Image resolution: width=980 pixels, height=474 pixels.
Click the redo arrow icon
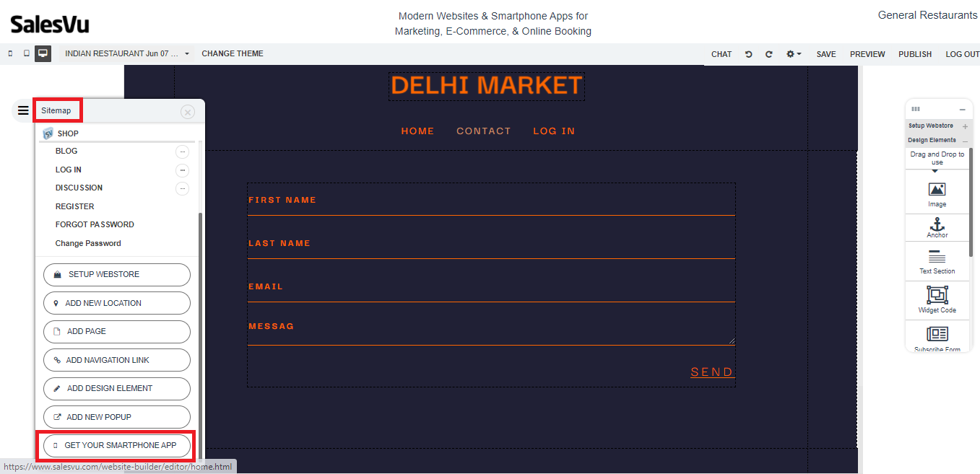click(x=769, y=54)
